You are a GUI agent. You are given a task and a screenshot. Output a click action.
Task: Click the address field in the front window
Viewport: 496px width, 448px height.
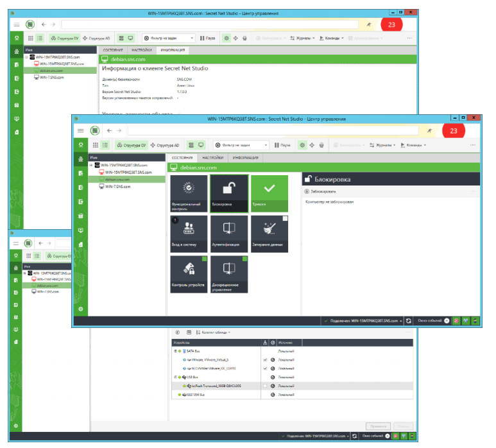click(x=273, y=131)
